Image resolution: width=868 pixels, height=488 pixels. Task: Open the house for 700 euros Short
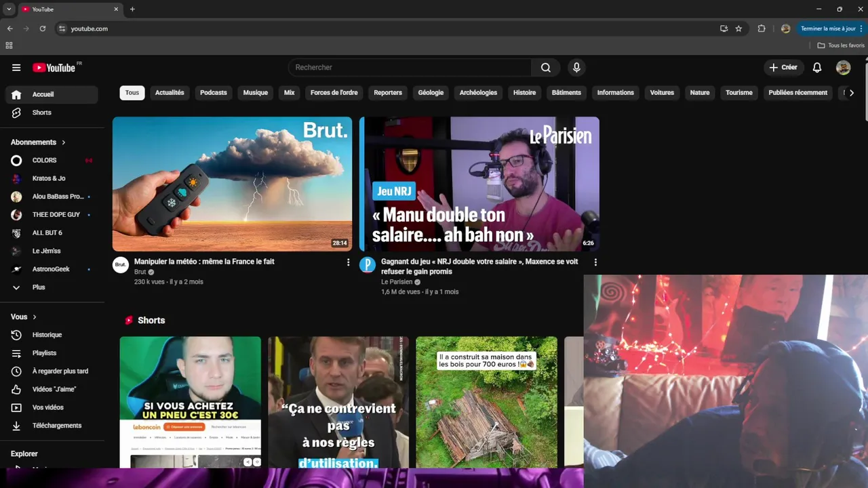tap(486, 402)
